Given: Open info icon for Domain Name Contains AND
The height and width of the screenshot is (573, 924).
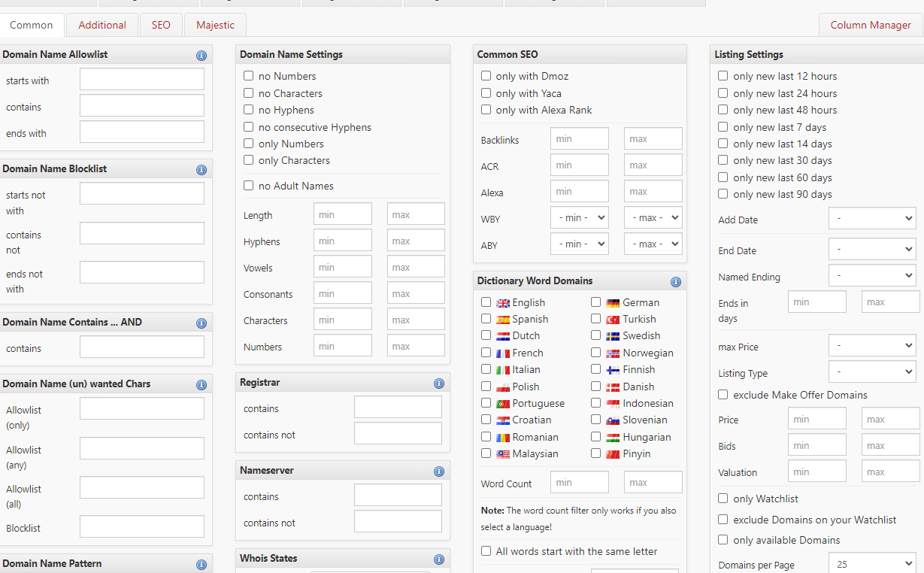Looking at the screenshot, I should (x=201, y=323).
